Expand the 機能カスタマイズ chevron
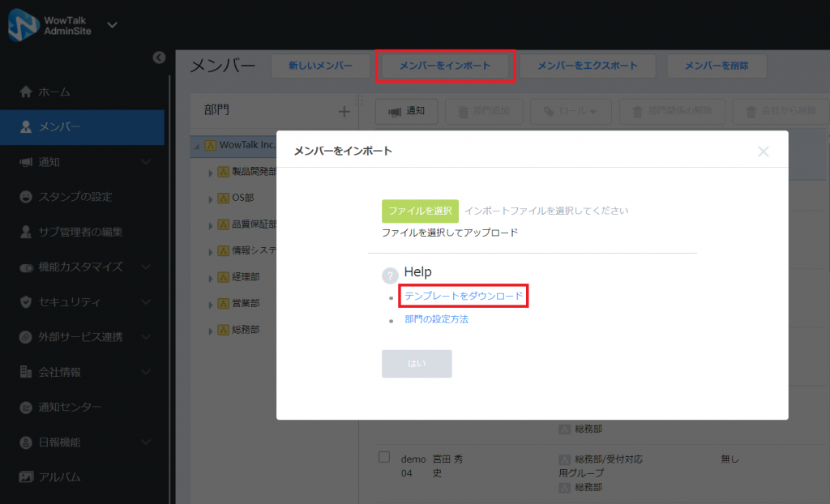Viewport: 830px width, 504px height. click(146, 267)
